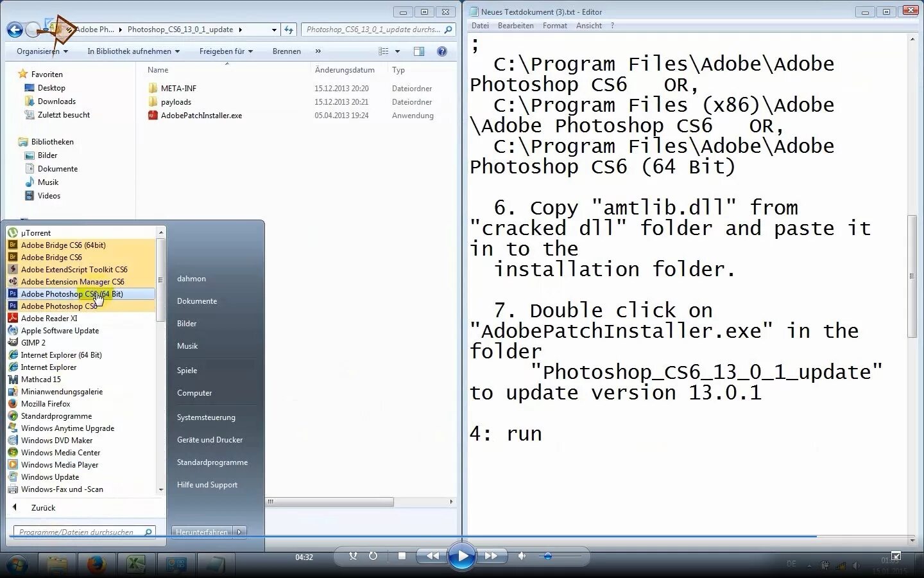Click Zurück in the Start menu

pos(43,508)
